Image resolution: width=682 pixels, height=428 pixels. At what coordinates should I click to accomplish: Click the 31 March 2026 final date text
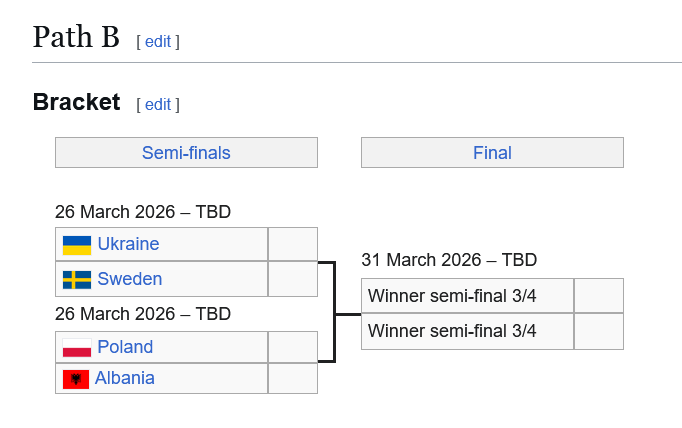449,260
